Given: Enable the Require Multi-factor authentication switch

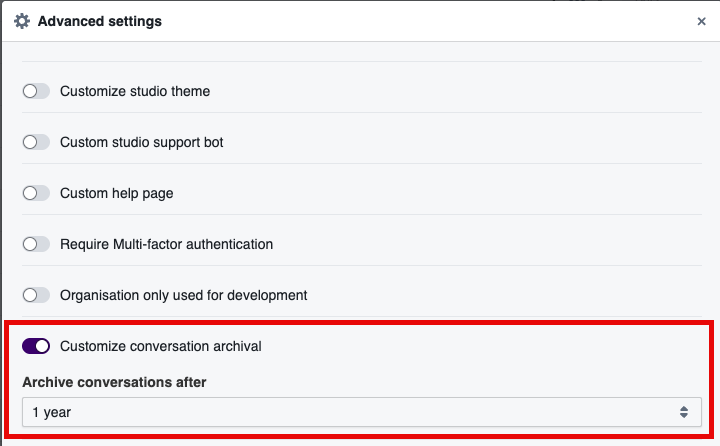Looking at the screenshot, I should tap(36, 244).
